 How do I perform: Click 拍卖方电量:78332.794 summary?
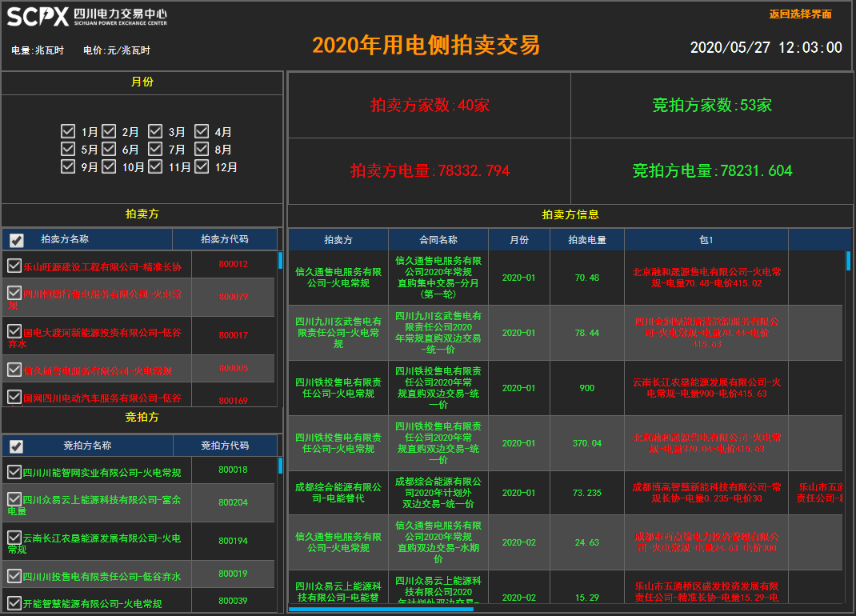click(430, 170)
